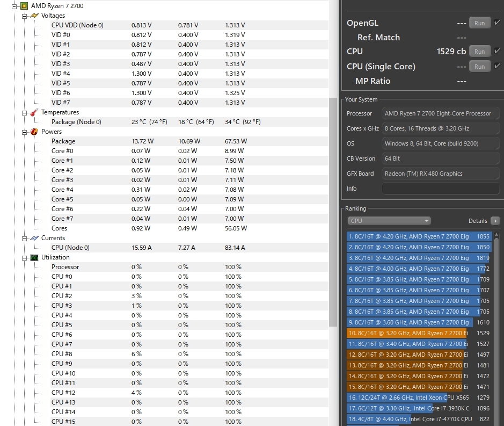
Task: Select ranking entry 16 Intel Xeon X565
Action: tap(419, 398)
